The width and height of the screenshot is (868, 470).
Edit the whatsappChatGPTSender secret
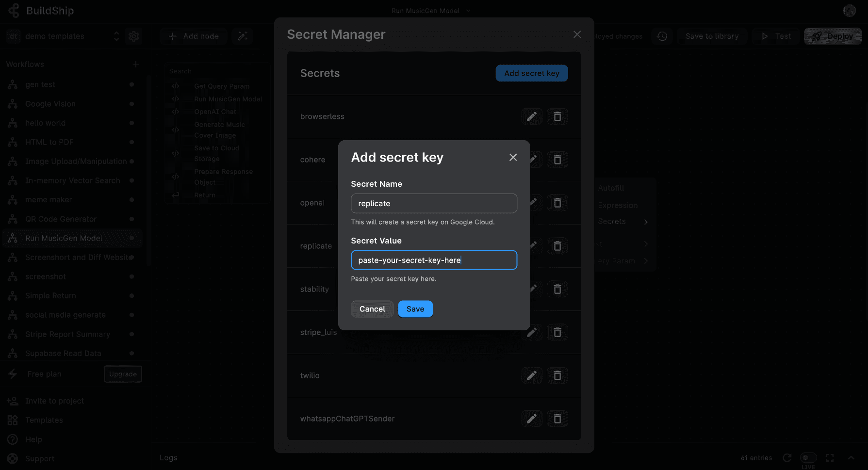point(531,419)
